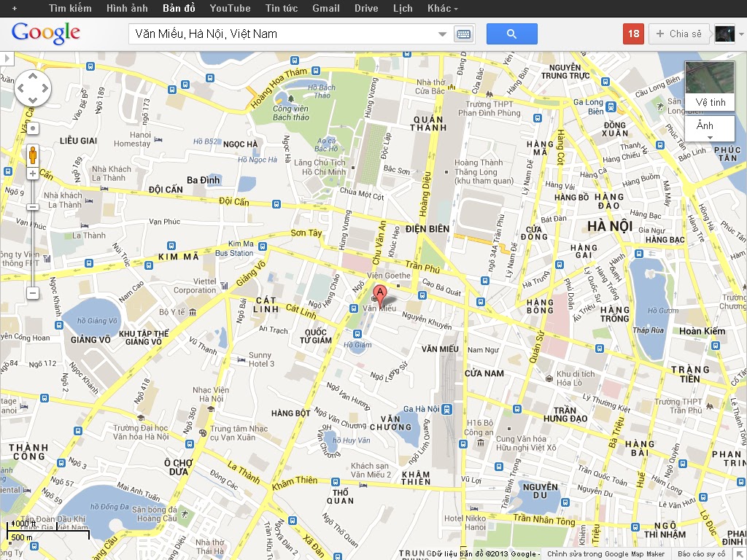Open the on-screen keyboard icon
Screen dimensions: 747x560
463,34
